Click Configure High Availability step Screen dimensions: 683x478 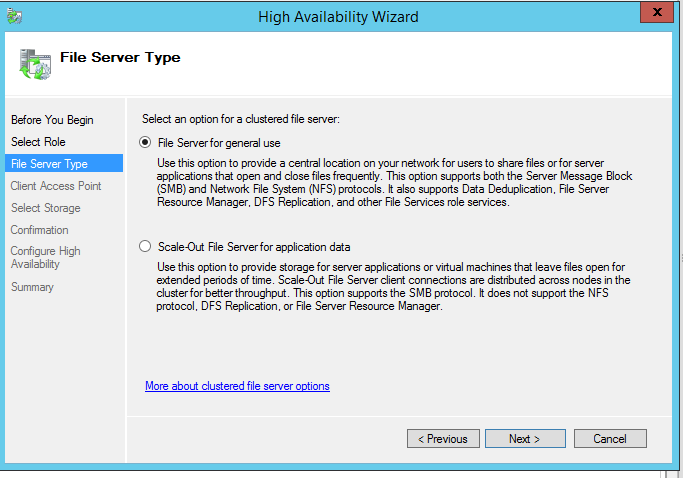click(x=46, y=258)
